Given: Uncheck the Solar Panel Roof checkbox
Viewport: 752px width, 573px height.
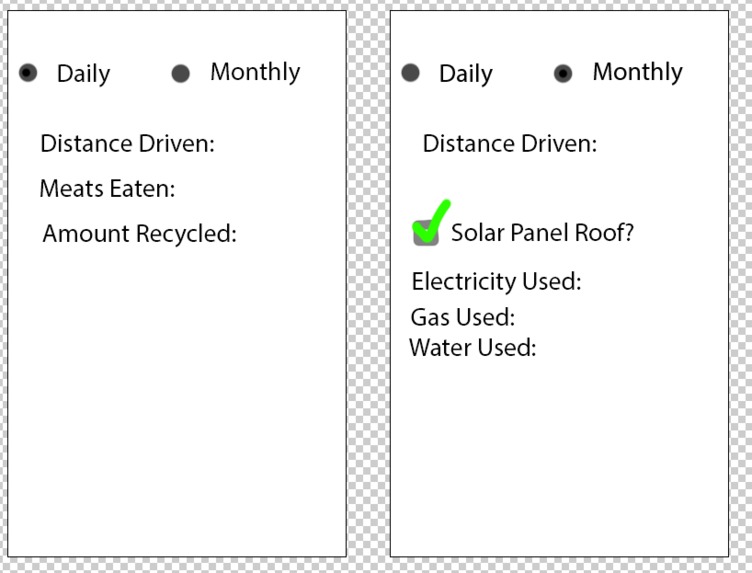Looking at the screenshot, I should click(426, 233).
